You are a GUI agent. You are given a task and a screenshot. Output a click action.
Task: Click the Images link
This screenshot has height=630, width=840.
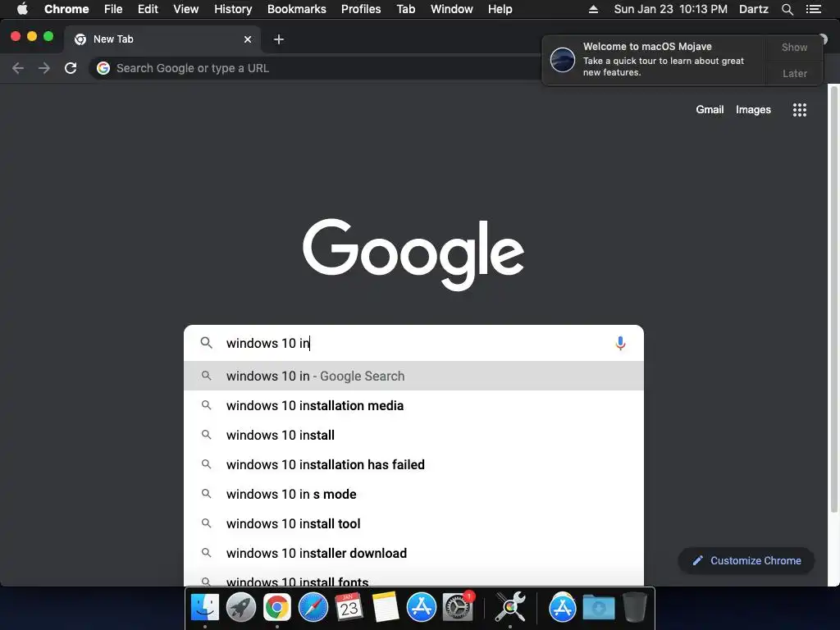(x=753, y=110)
